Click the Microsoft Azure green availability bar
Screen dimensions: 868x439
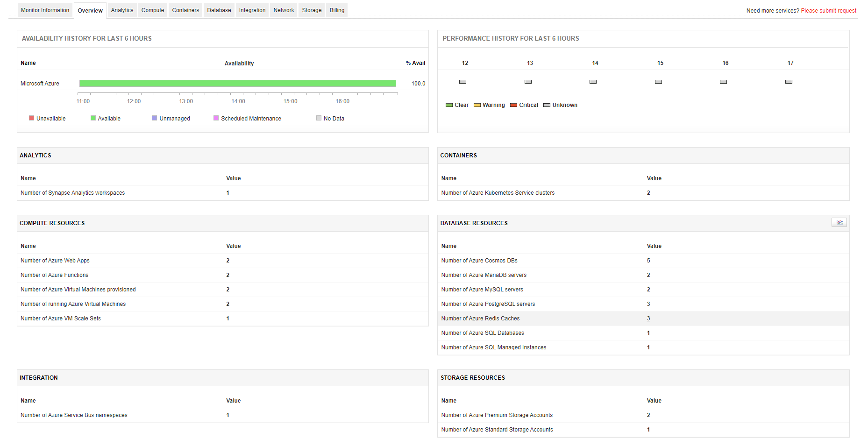click(237, 83)
